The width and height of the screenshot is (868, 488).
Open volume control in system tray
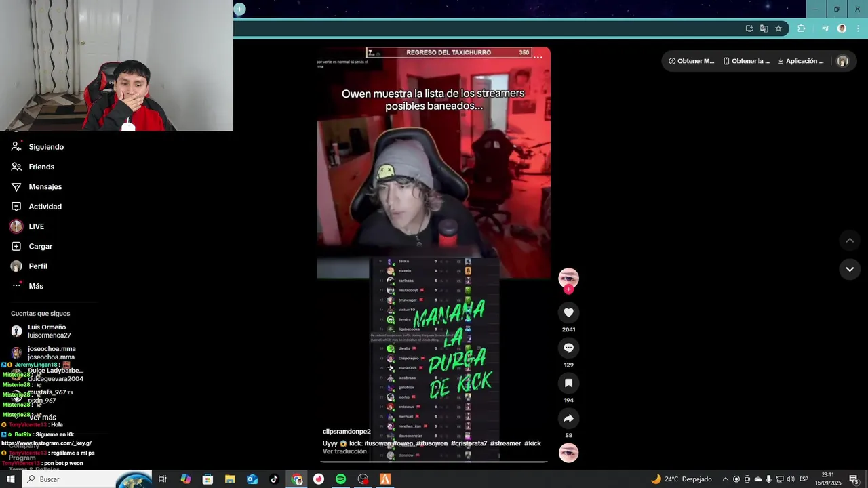tap(790, 479)
